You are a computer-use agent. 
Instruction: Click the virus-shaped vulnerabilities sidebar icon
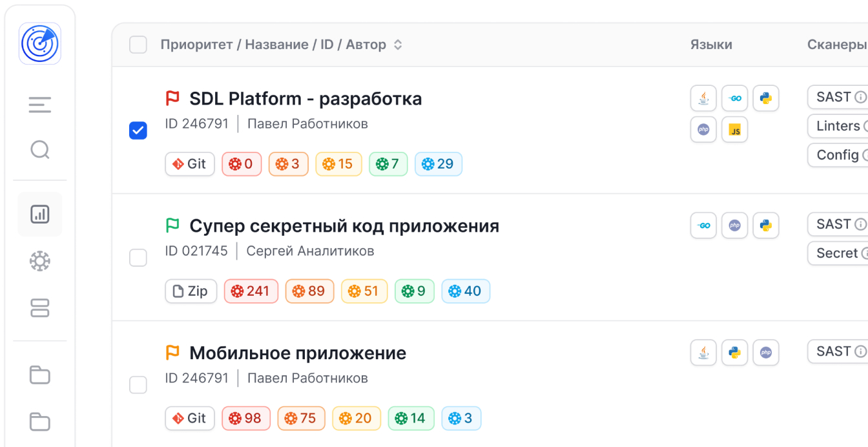(40, 262)
